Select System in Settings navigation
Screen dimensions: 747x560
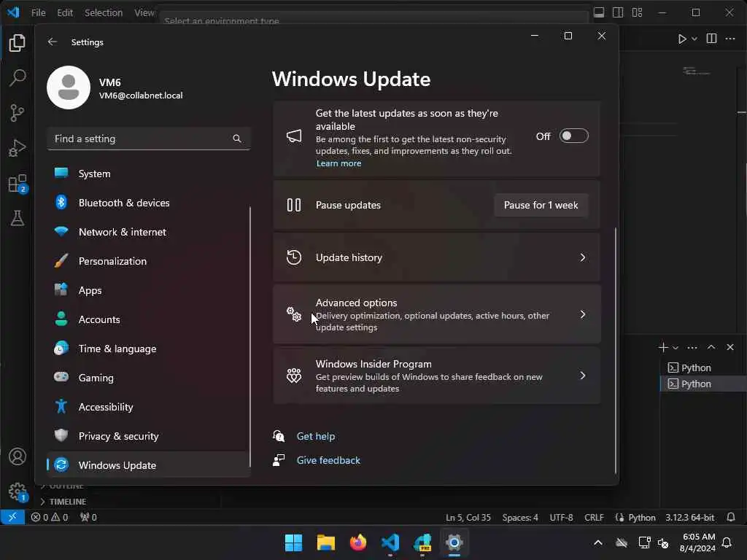click(x=148, y=174)
